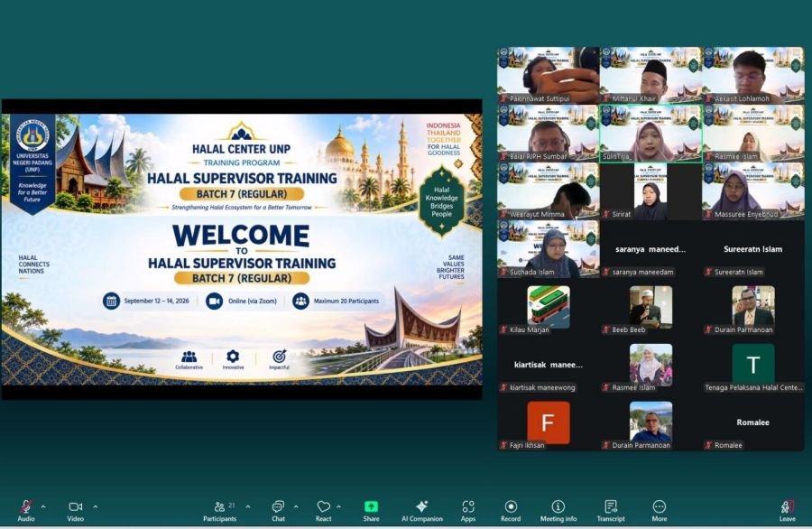Screen dimensions: 812x529
Task: Click the muted mic icon on Miftahul Khair
Action: tap(606, 98)
